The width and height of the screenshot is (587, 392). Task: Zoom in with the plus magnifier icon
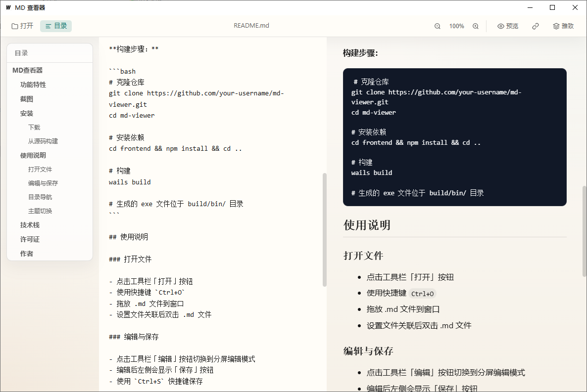point(476,26)
